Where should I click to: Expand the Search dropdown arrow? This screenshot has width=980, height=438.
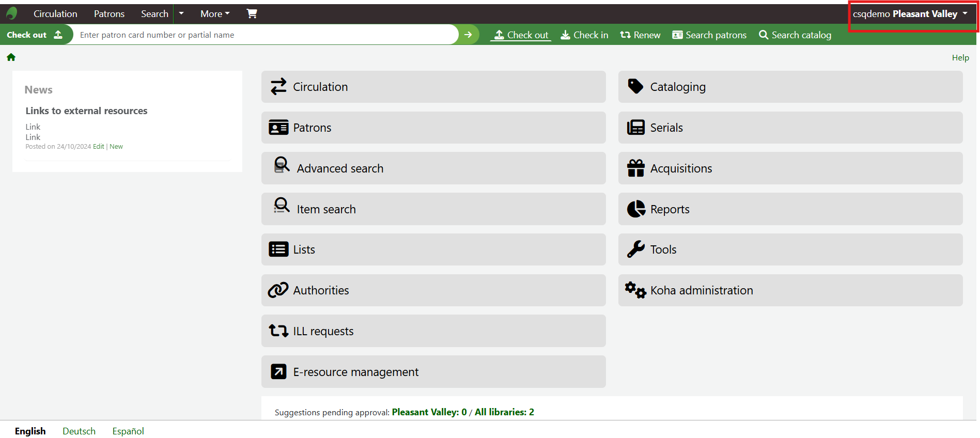point(181,13)
